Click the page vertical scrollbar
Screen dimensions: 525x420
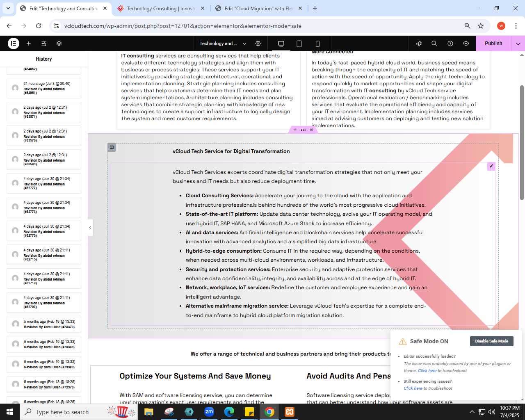[522, 143]
